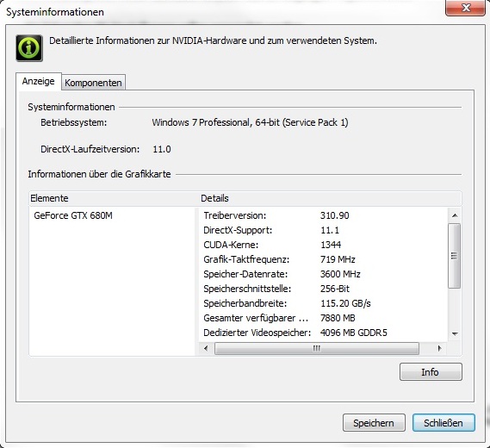Click the horizontal scrollbar thumb

317,348
